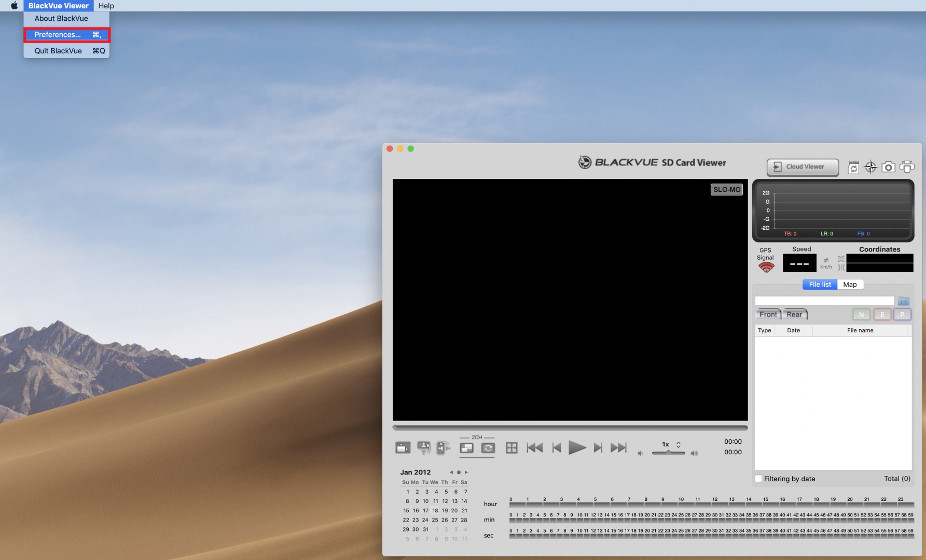Click the low volume speaker icon
Viewport: 926px width, 560px height.
(x=640, y=453)
